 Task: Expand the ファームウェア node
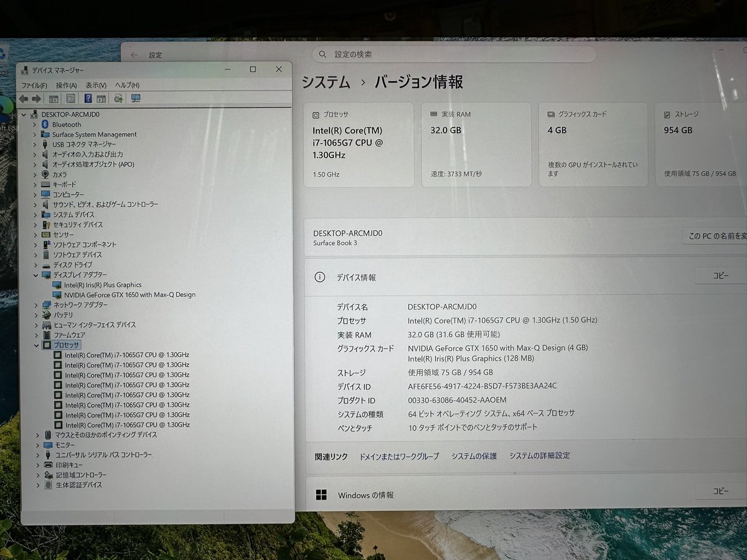point(37,335)
